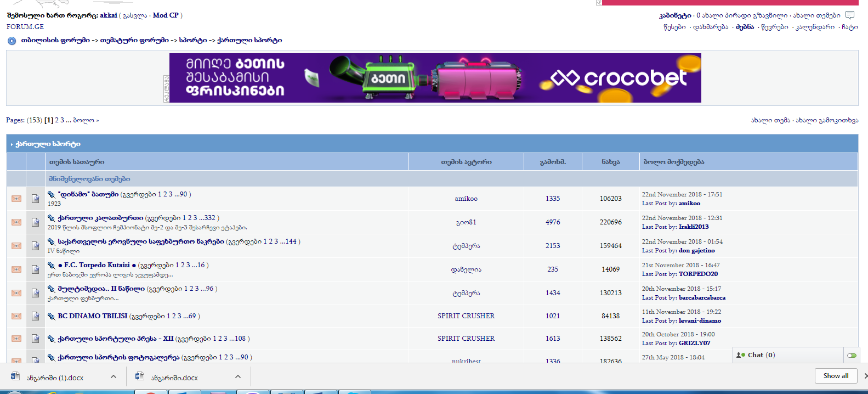Toggle the green chat online switch
Screen dimensions: 868x394
coord(852,356)
